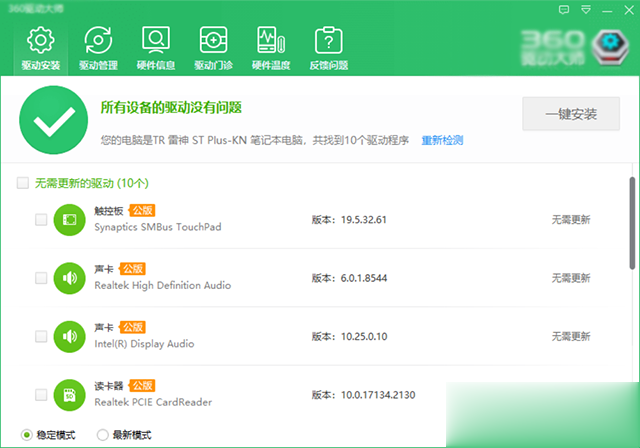Screen dimensions: 640x448
Task: Click the Realtek High Definition Audio name
Action: click(162, 286)
